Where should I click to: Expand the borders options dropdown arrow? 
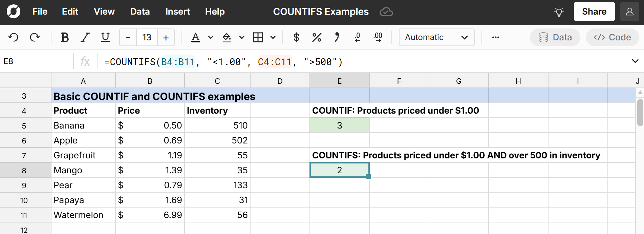point(273,37)
